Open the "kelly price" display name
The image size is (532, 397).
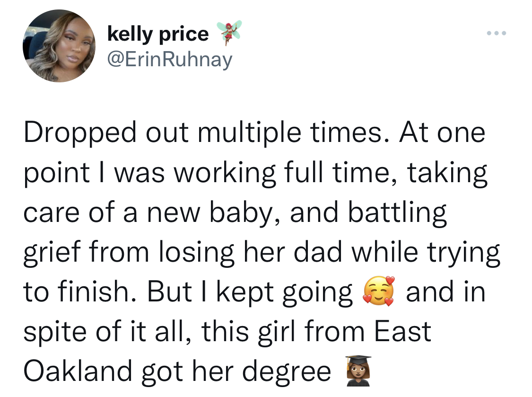coord(158,34)
